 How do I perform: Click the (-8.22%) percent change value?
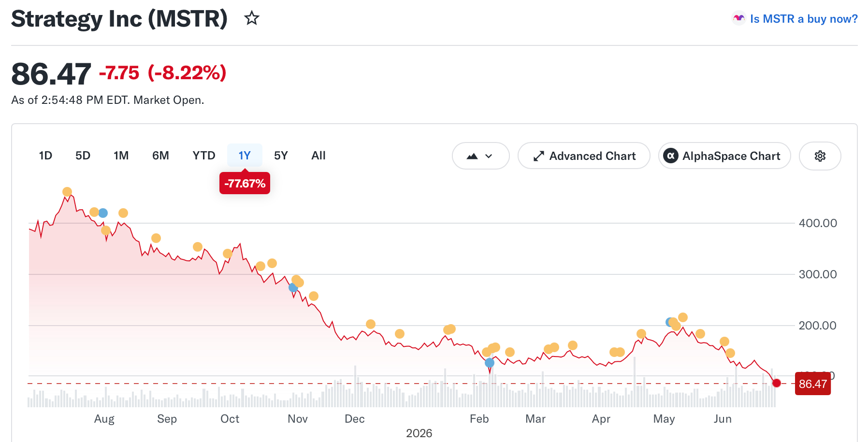pos(187,73)
